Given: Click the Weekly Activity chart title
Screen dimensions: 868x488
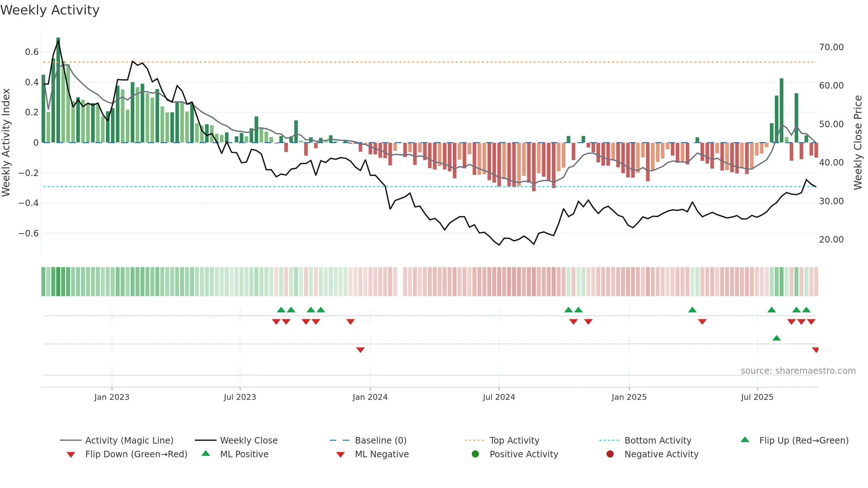Looking at the screenshot, I should 50,10.
